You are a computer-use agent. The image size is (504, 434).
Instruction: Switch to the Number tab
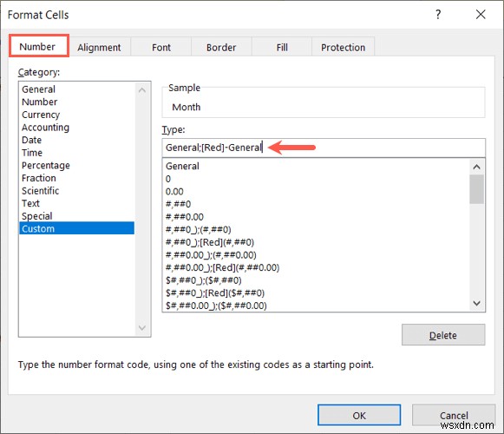38,46
